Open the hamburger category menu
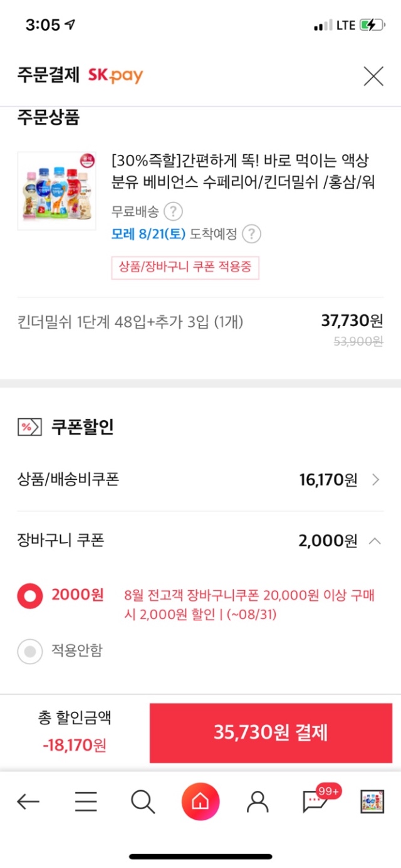Viewport: 401px width, 868px height. pos(86,801)
